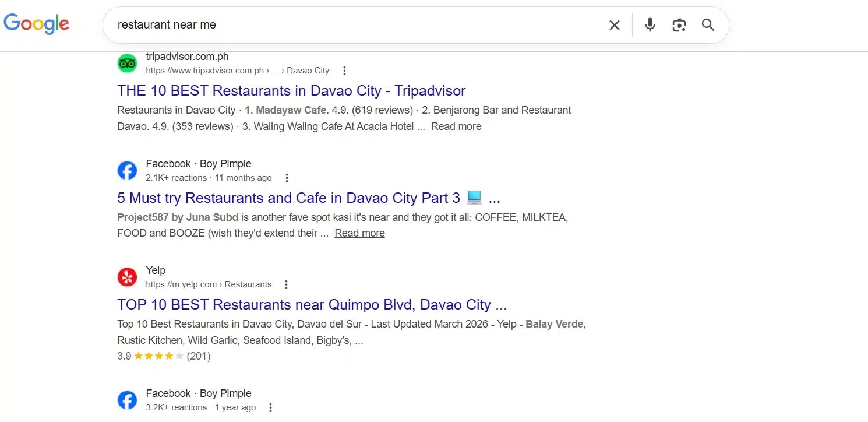
Task: Expand Read more on Project587 snippet
Action: point(359,233)
